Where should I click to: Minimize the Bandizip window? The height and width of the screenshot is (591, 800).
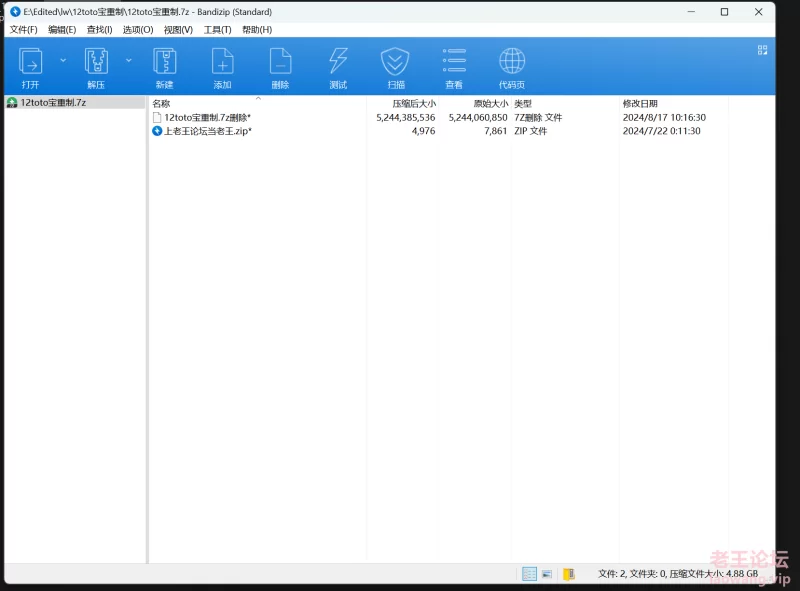click(x=691, y=12)
